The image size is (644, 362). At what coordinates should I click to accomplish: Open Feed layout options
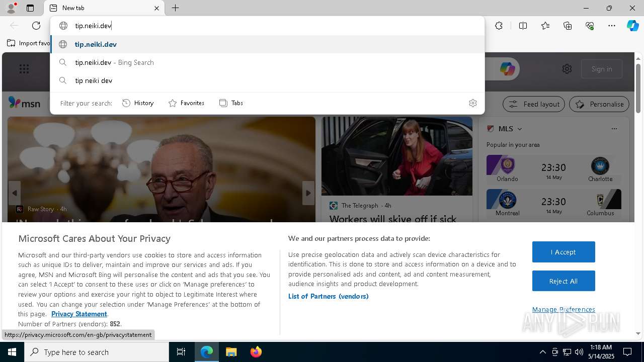coord(534,104)
